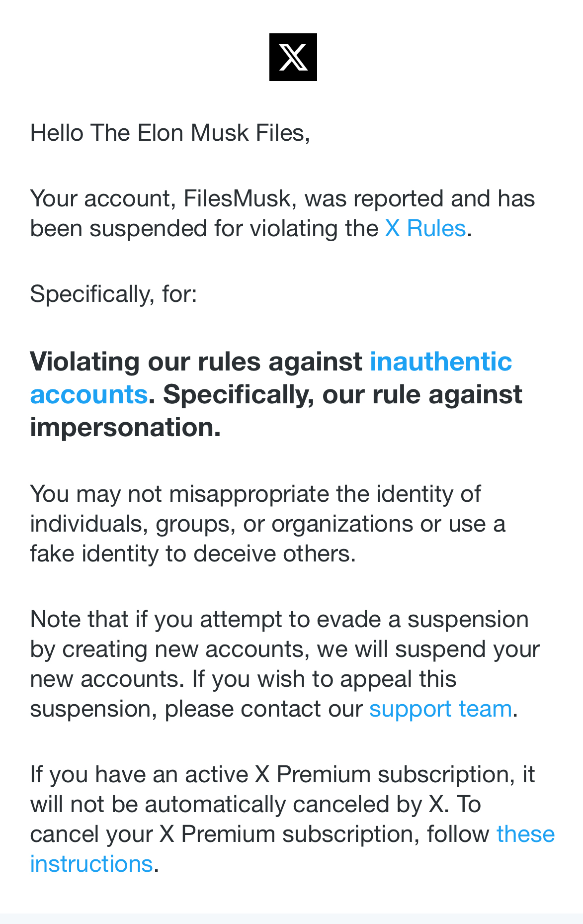Click the bold text "Violating our rules against"
Viewport: 583px width, 924px height.
coord(196,362)
